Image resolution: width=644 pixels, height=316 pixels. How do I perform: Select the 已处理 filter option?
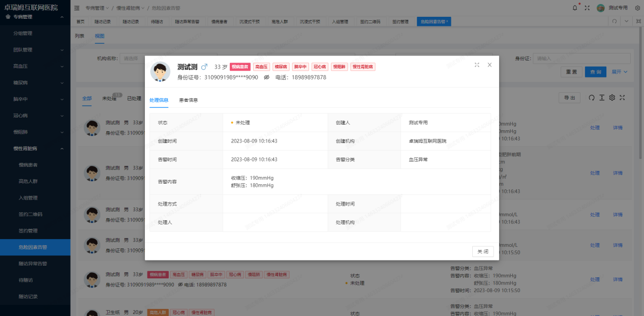coord(134,99)
